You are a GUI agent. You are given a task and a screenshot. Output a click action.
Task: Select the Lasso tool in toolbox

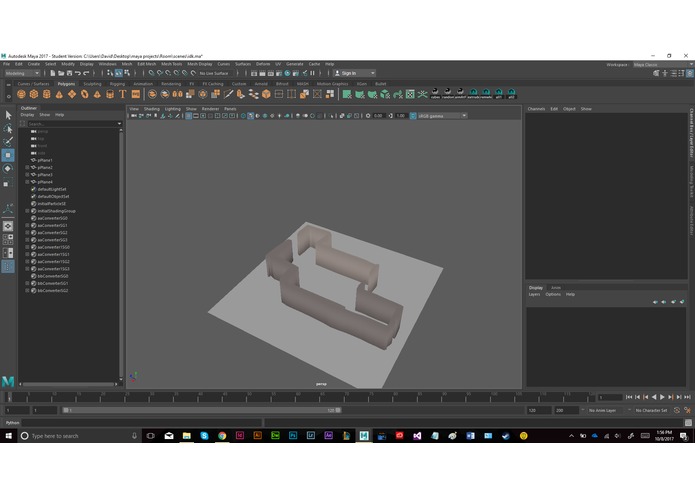tap(8, 129)
